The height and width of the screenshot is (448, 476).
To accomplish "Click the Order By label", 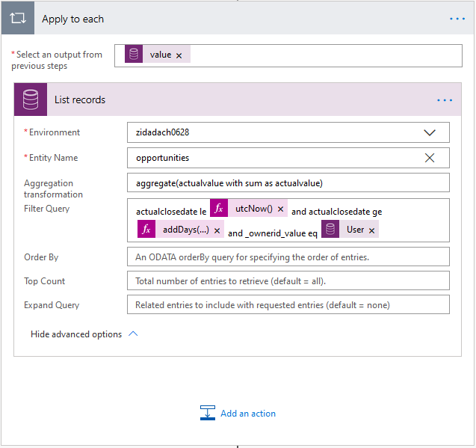I will 41,257.
